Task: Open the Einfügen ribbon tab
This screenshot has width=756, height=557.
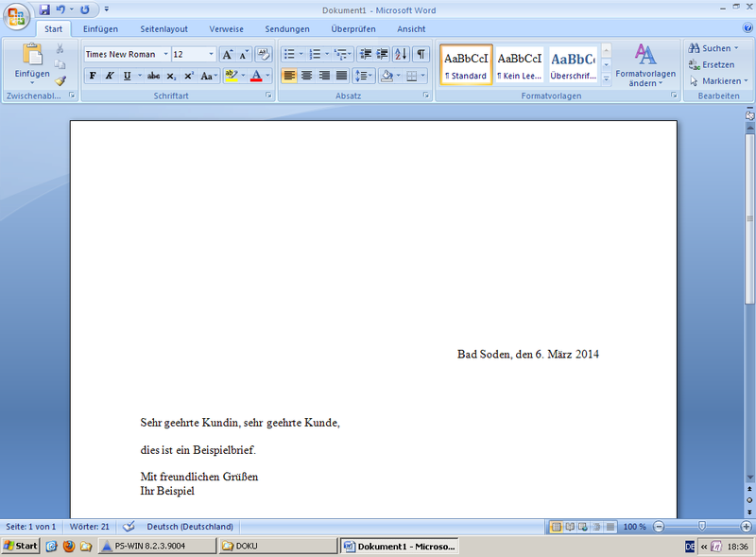Action: coord(100,29)
